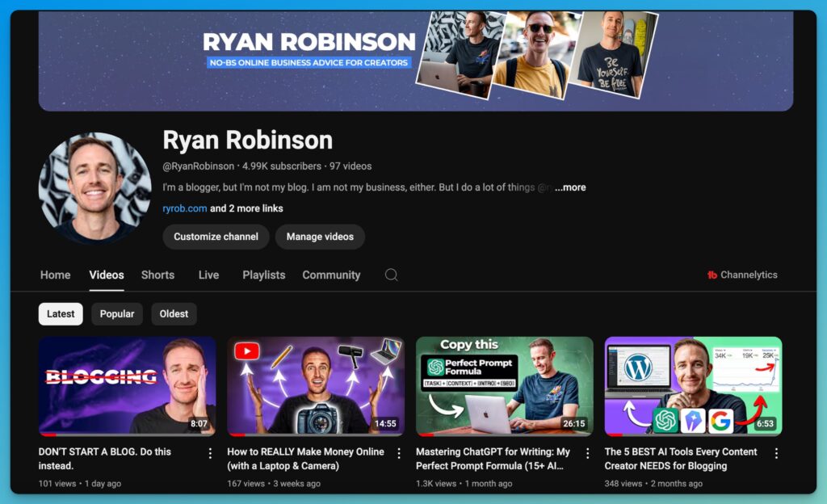This screenshot has width=827, height=504.
Task: Open the kebab menu on the Make Money Online video
Action: pyautogui.click(x=399, y=454)
